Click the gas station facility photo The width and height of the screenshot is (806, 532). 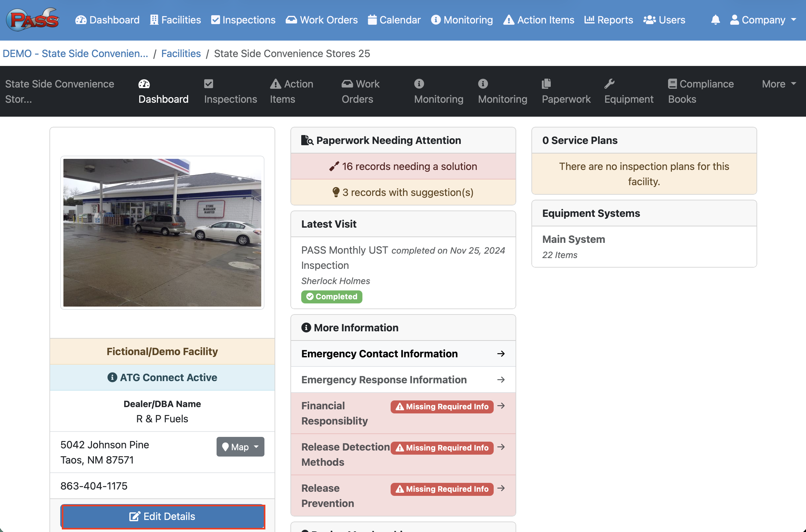point(162,233)
